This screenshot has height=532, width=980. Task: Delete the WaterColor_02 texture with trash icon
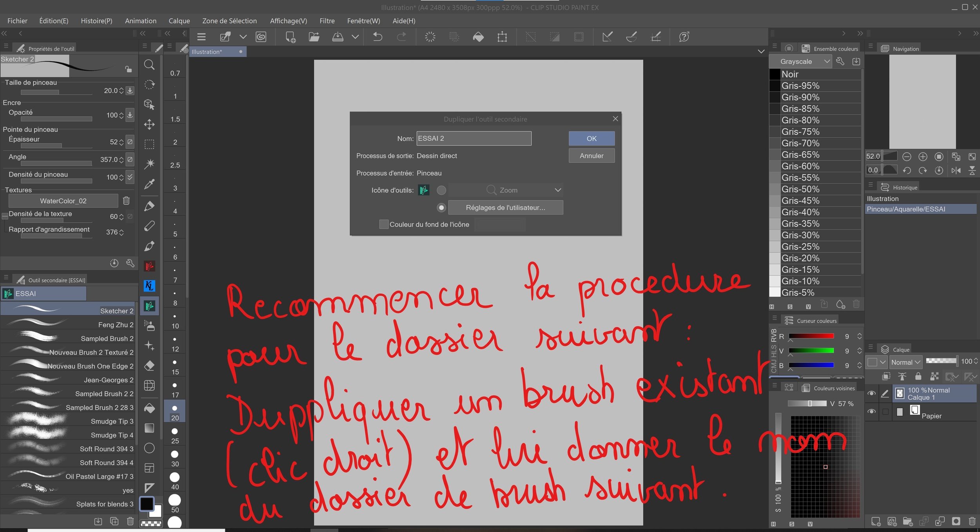click(x=126, y=201)
